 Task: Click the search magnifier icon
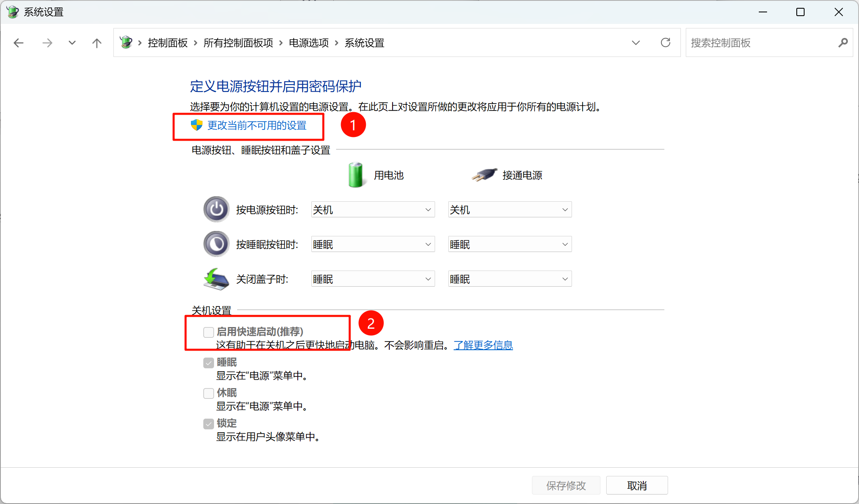click(843, 42)
